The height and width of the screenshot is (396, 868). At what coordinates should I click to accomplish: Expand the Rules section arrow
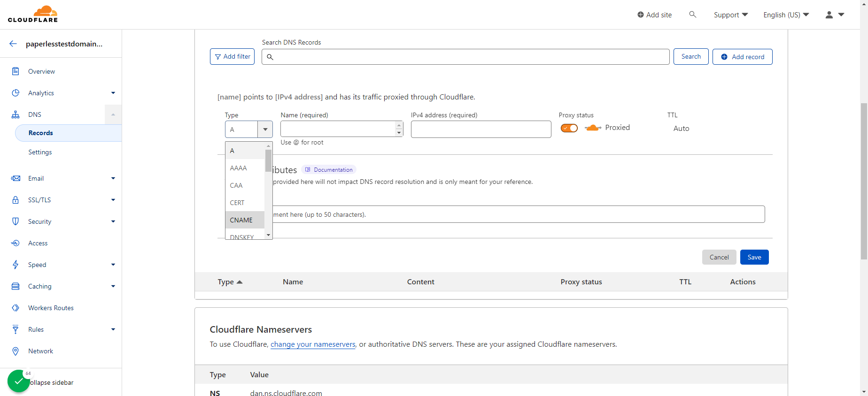click(113, 329)
